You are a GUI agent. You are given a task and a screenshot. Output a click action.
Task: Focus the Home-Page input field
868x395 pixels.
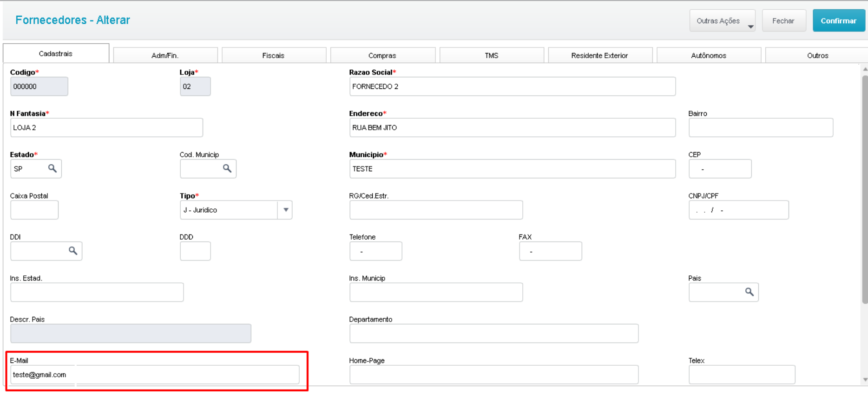point(494,375)
